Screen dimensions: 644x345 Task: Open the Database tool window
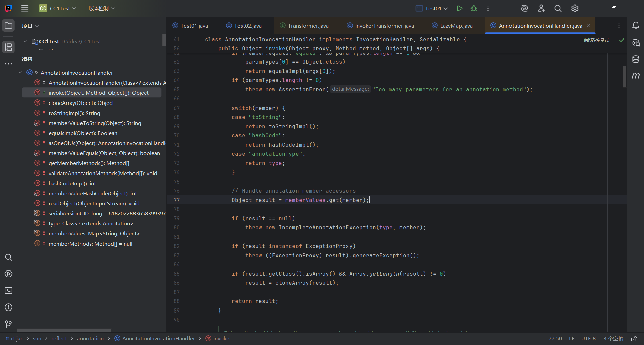(x=636, y=59)
